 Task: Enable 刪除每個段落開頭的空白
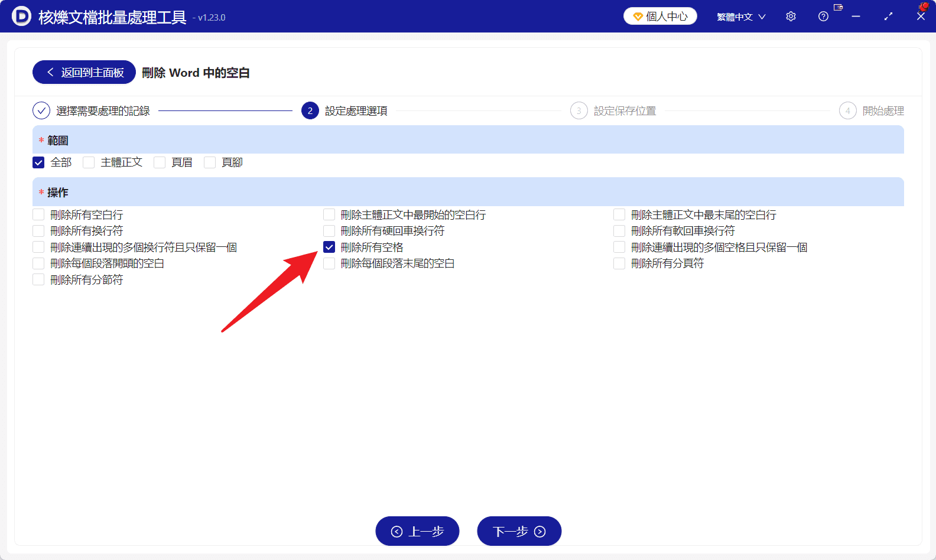[x=38, y=263]
